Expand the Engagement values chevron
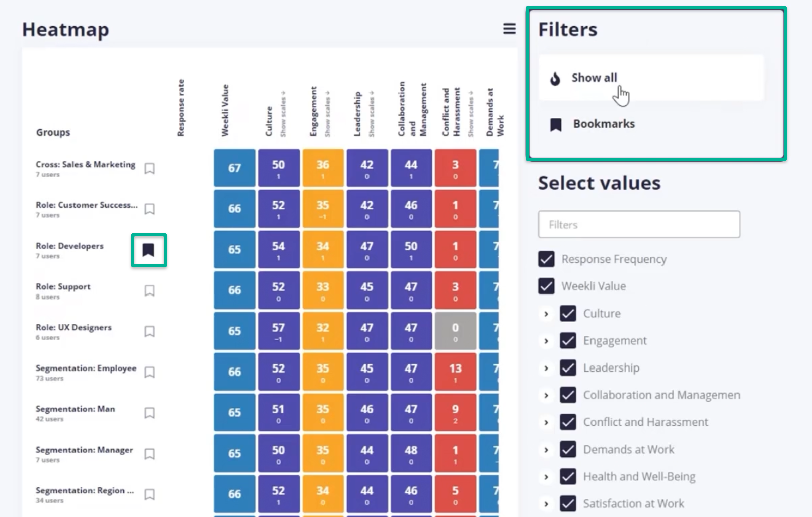The width and height of the screenshot is (812, 517). [x=546, y=341]
